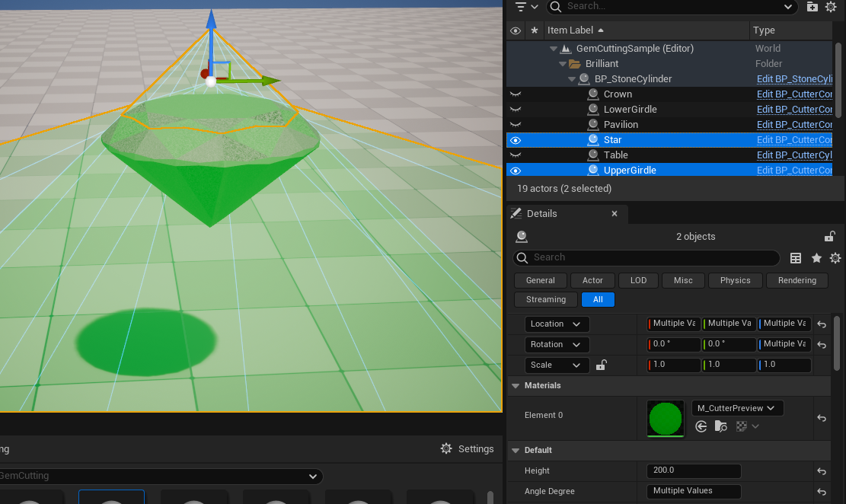Collapse the Default section

point(516,451)
